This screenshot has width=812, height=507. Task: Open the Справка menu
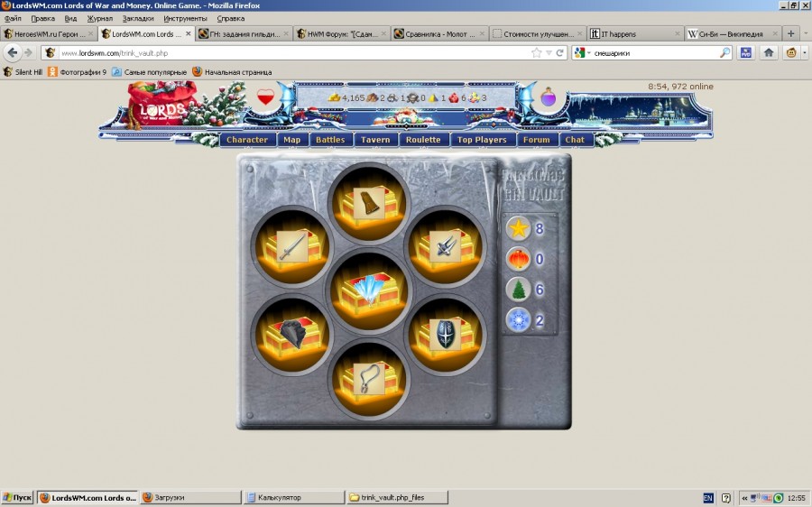pos(230,18)
